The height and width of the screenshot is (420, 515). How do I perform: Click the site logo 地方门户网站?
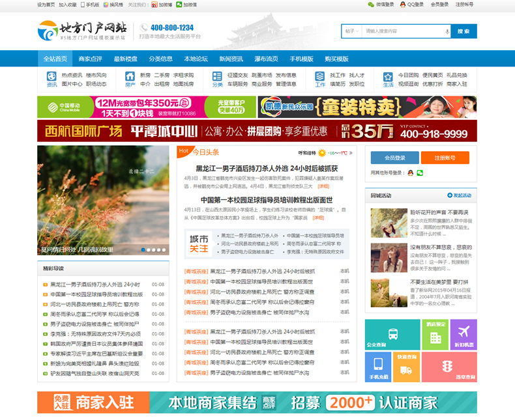(82, 31)
